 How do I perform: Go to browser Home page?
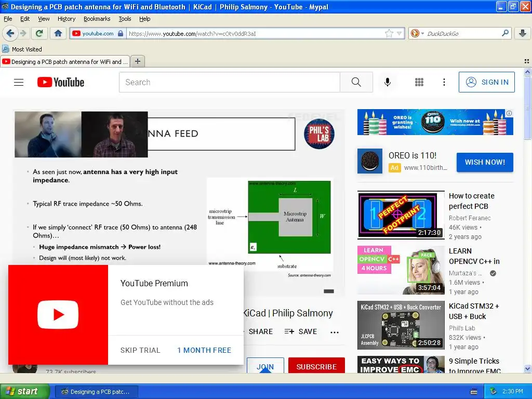pyautogui.click(x=58, y=33)
